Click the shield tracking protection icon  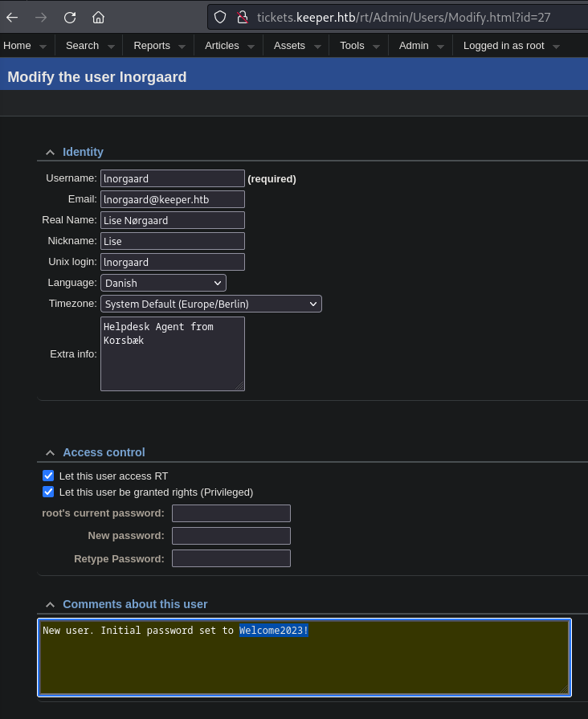tap(220, 17)
